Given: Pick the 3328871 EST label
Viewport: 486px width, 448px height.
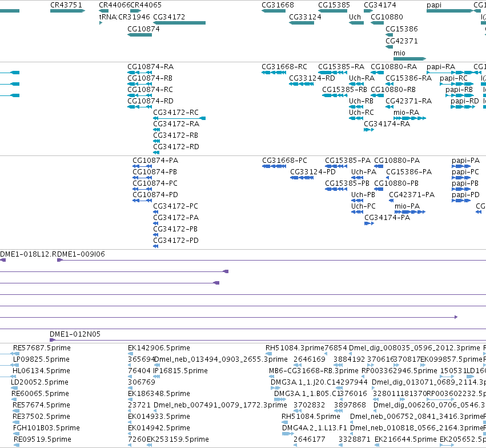Looking at the screenshot, I should (355, 439).
